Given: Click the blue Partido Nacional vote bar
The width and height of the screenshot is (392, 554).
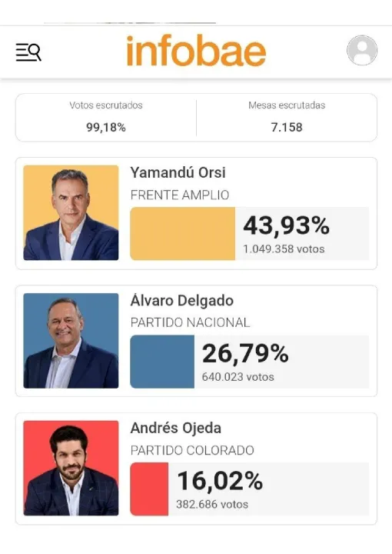Looking at the screenshot, I should pos(162,362).
